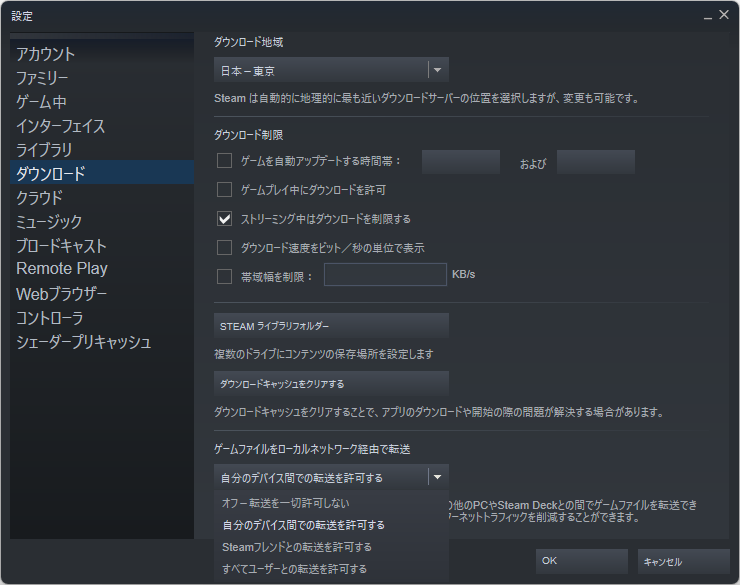Image resolution: width=740 pixels, height=585 pixels.
Task: Click the bandwidth limit KB/s input field
Action: click(x=385, y=275)
